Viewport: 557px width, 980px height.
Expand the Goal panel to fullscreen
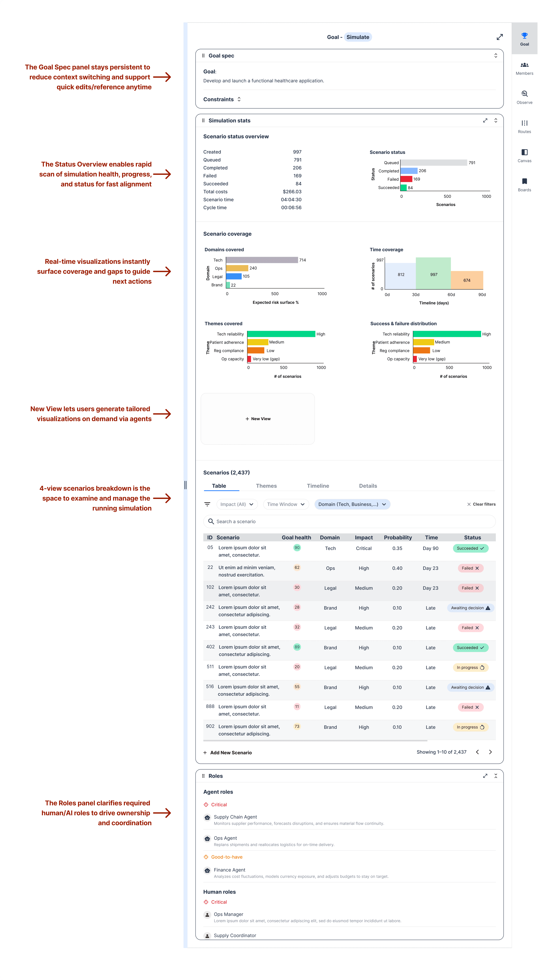499,37
